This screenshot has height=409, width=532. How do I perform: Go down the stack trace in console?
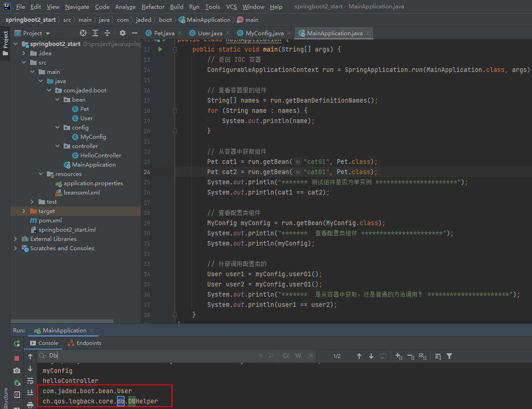tap(30, 369)
